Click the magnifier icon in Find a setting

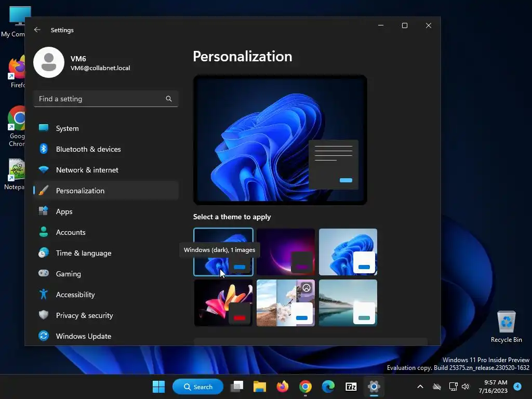(169, 99)
